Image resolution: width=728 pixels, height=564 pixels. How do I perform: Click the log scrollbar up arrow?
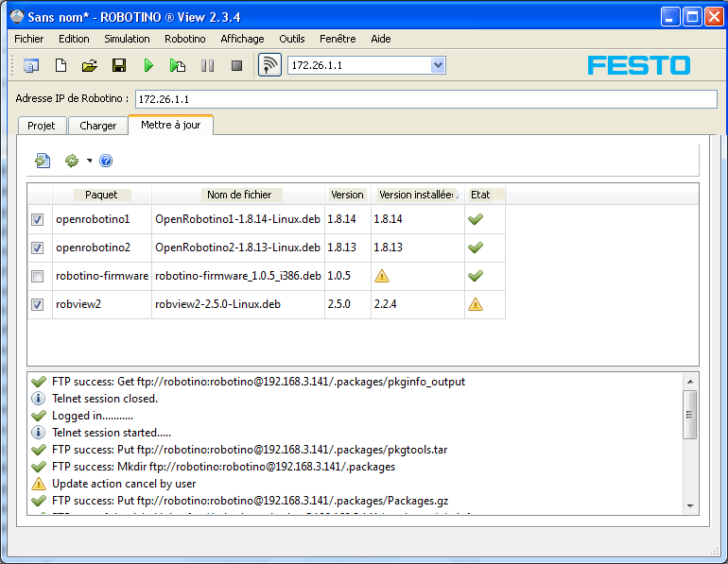(x=690, y=382)
